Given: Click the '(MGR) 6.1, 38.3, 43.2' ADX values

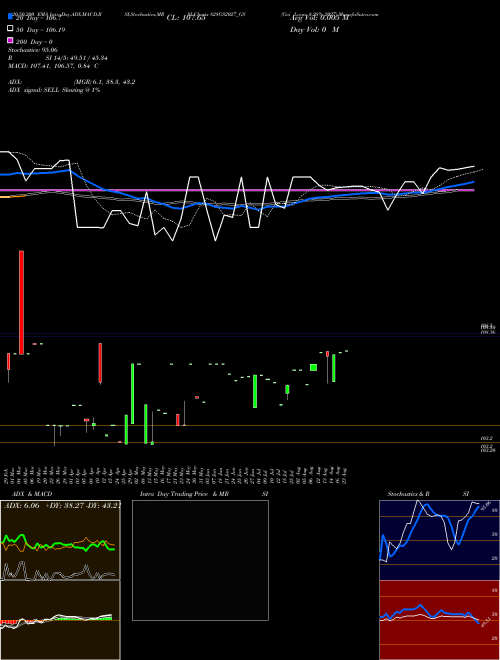Looking at the screenshot, I should click(x=104, y=82).
